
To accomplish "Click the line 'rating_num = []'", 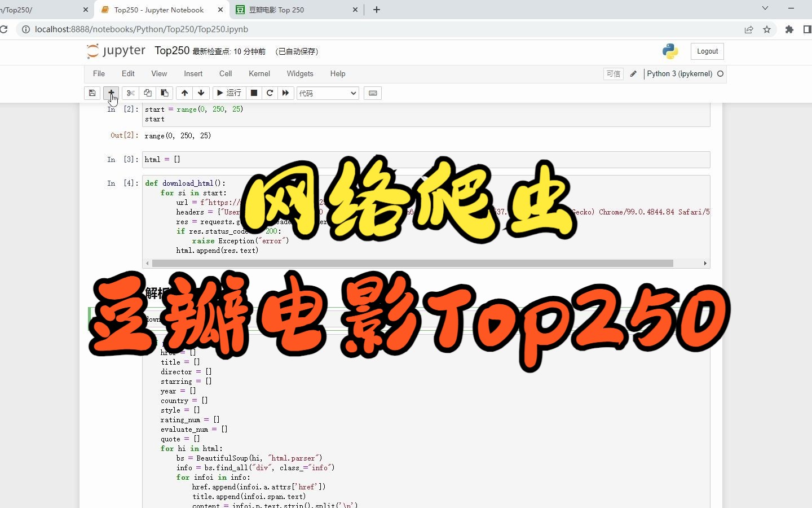I will click(190, 420).
